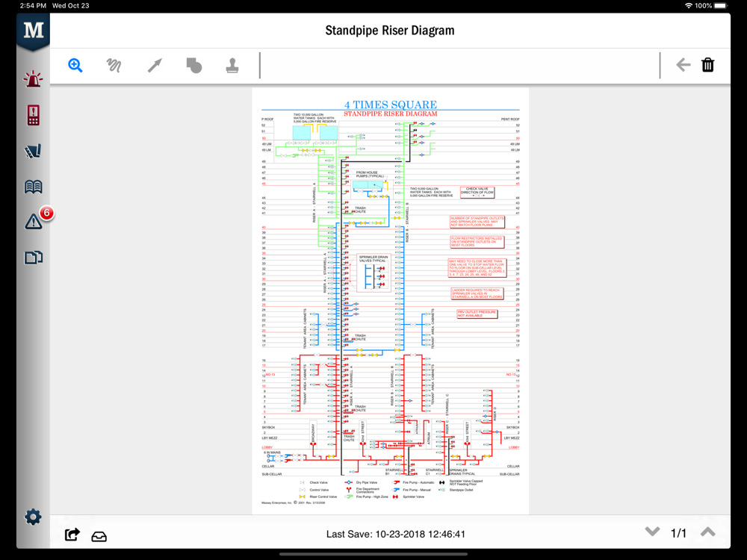Tap the 4 TIMES SQUARE diagram heading
747x560 pixels.
pyautogui.click(x=391, y=105)
